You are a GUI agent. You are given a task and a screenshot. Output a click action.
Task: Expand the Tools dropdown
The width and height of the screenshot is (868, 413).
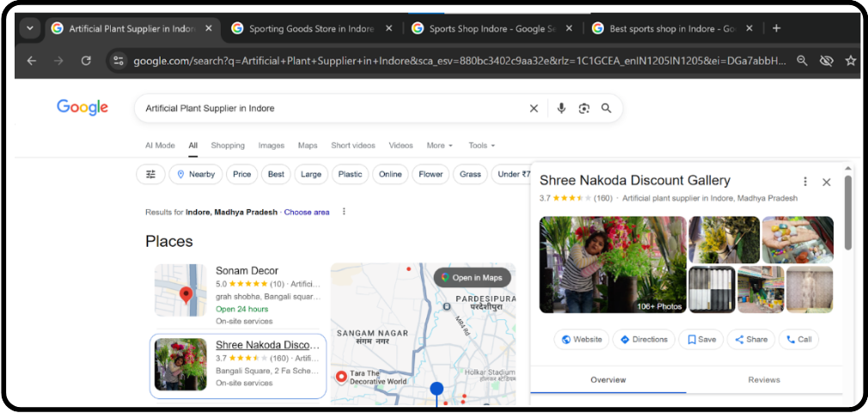pyautogui.click(x=481, y=145)
